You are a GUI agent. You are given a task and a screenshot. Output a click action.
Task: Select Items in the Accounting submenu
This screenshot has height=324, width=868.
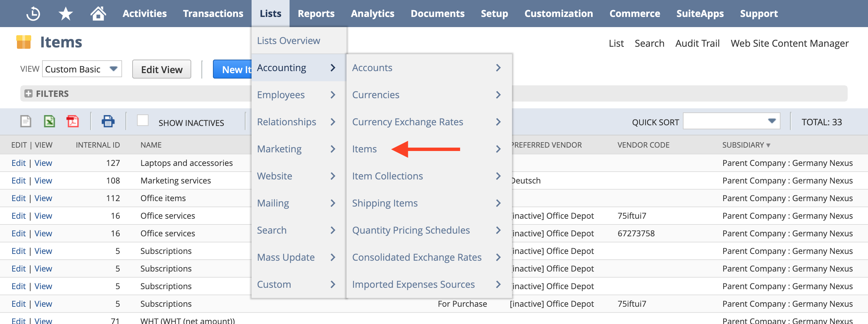pos(364,149)
